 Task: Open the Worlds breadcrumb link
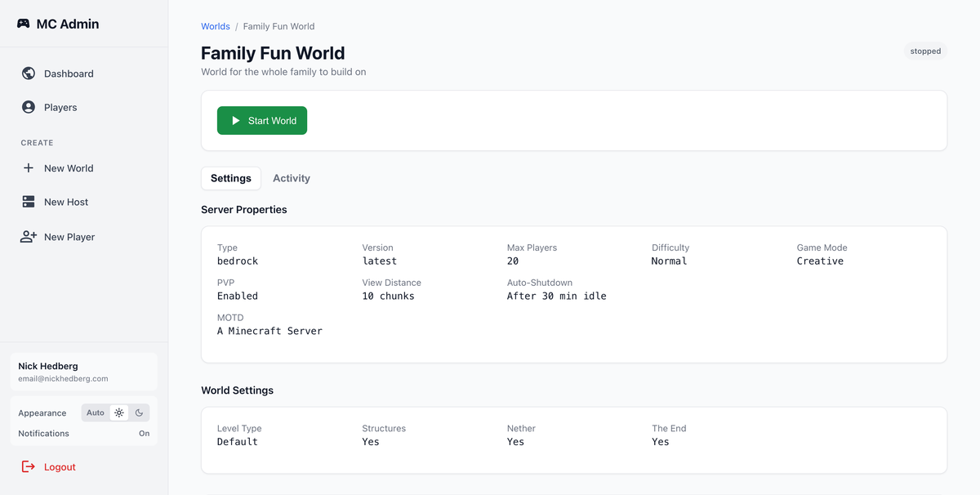[215, 26]
